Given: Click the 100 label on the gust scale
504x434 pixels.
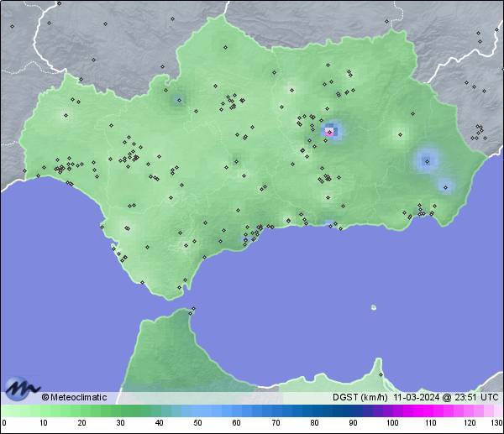Looking at the screenshot, I should pyautogui.click(x=392, y=423).
